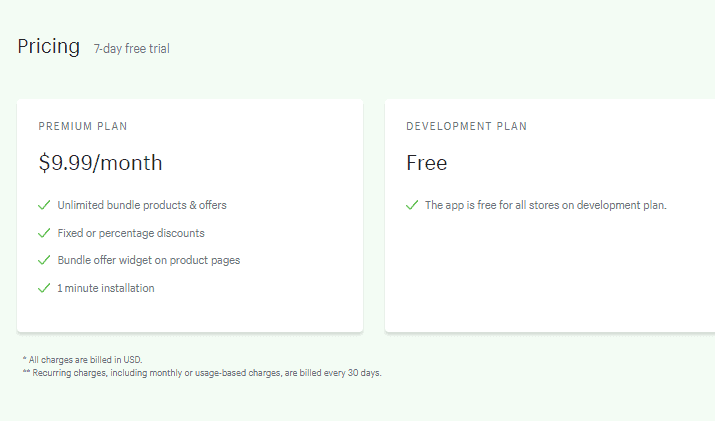The height and width of the screenshot is (421, 715).
Task: Click Fixed or percentage discounts text
Action: 131,233
